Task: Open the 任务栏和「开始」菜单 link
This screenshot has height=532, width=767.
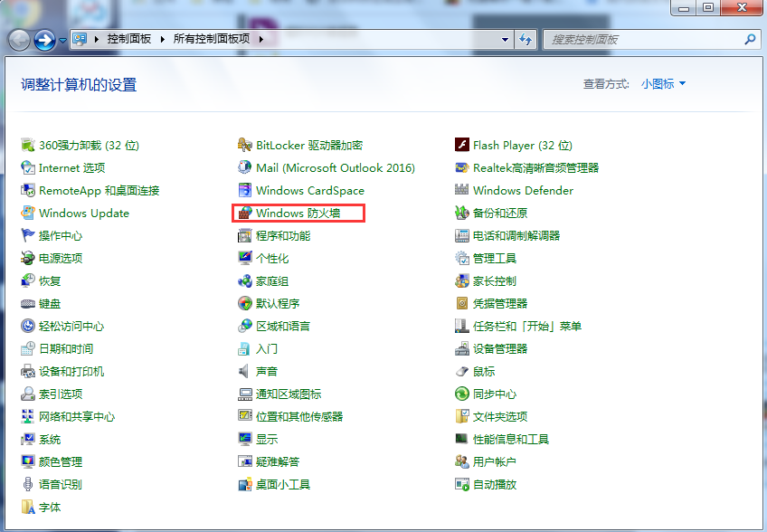Action: (526, 326)
